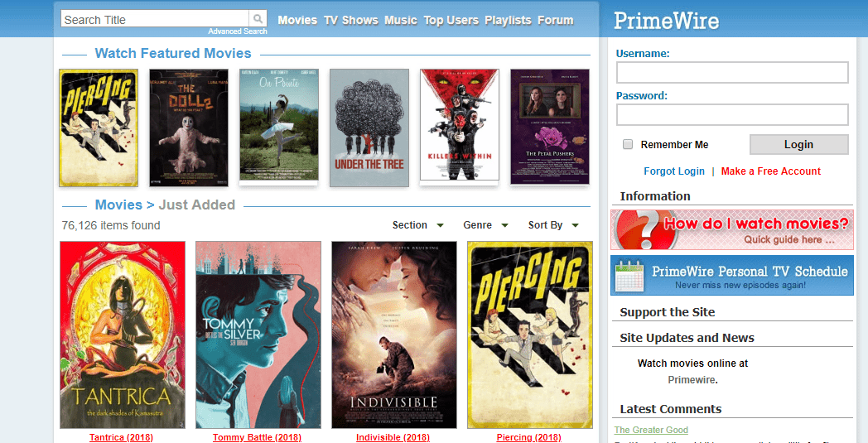Click the Movies breadcrumb in Just Added heading
The width and height of the screenshot is (868, 443).
tap(118, 205)
